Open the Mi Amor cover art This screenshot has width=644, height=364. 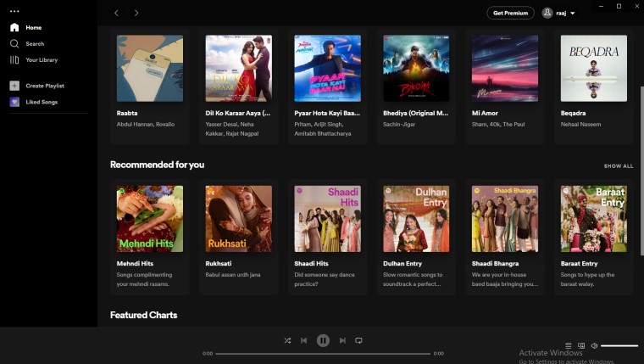pyautogui.click(x=505, y=68)
